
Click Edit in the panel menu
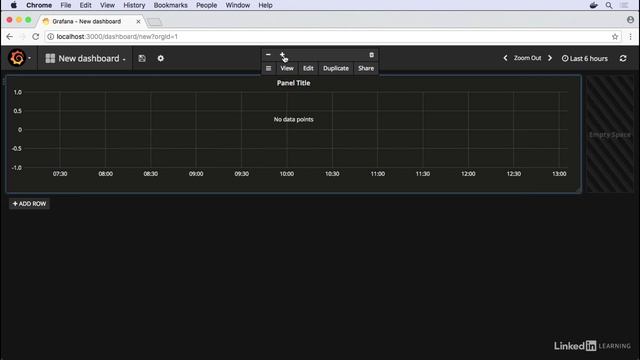click(x=308, y=68)
